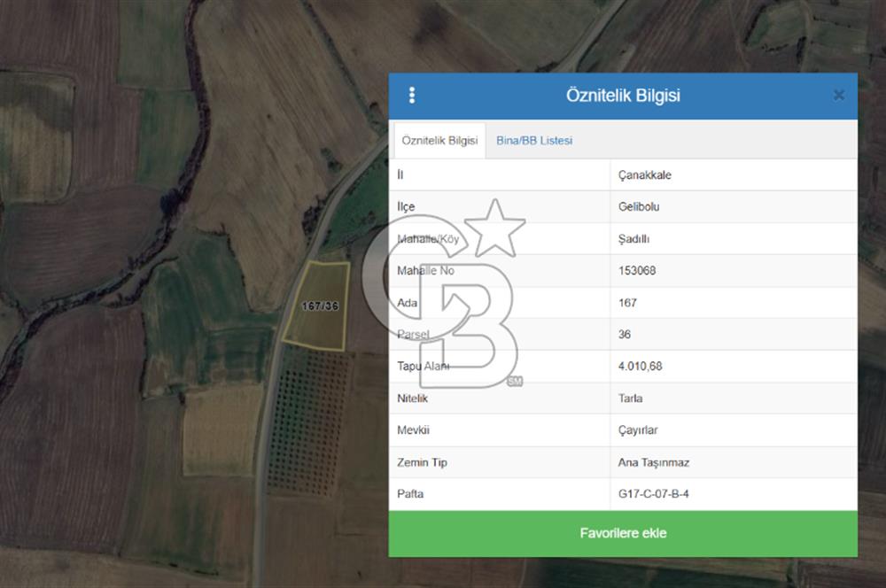Viewport: 886px width, 588px height.
Task: Switch to the Bina/BB Listesi tab
Action: pos(534,141)
